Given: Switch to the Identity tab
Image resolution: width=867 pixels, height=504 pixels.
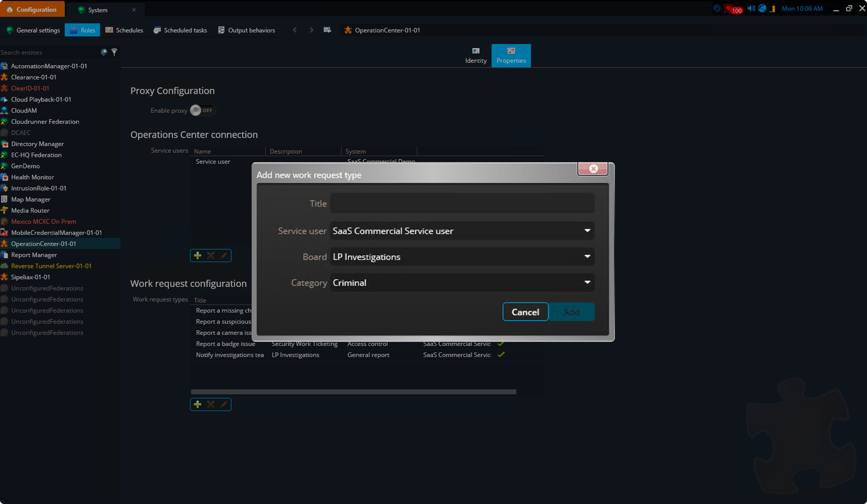Looking at the screenshot, I should click(x=476, y=55).
